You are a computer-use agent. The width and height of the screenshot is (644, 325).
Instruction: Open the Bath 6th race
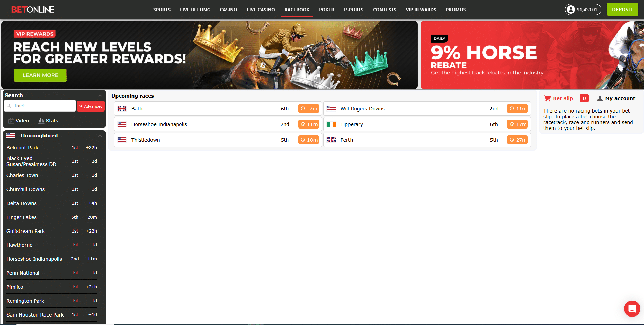coord(218,108)
